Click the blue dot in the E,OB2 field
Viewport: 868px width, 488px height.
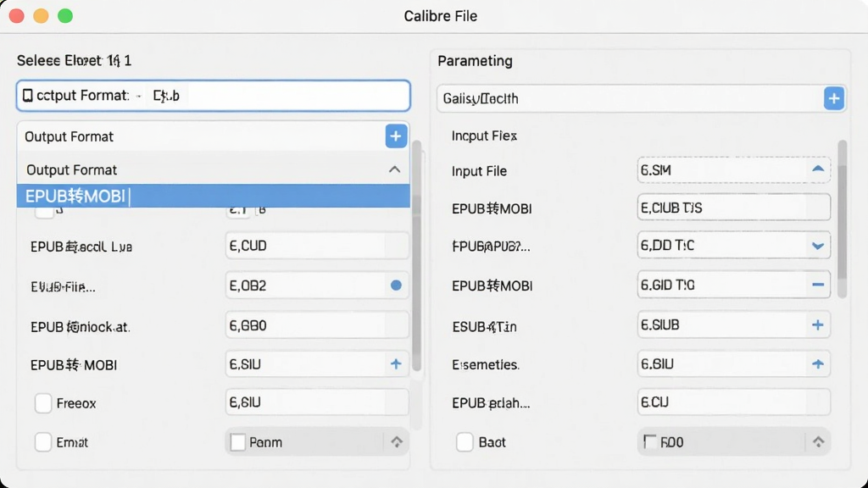(396, 286)
